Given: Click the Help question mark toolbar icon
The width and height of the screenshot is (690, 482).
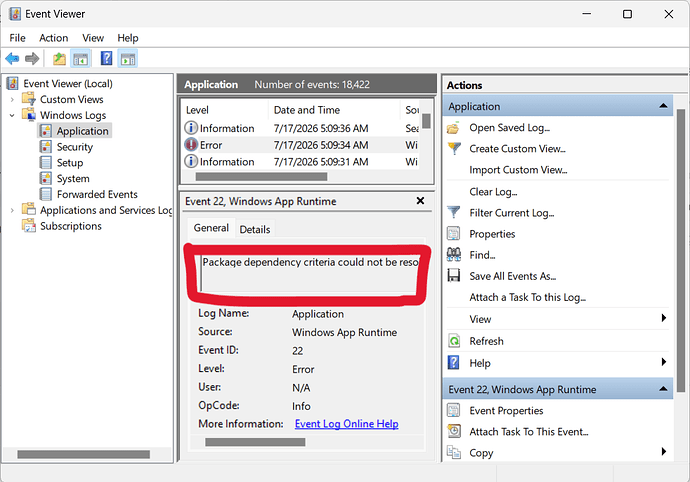Looking at the screenshot, I should tap(106, 58).
